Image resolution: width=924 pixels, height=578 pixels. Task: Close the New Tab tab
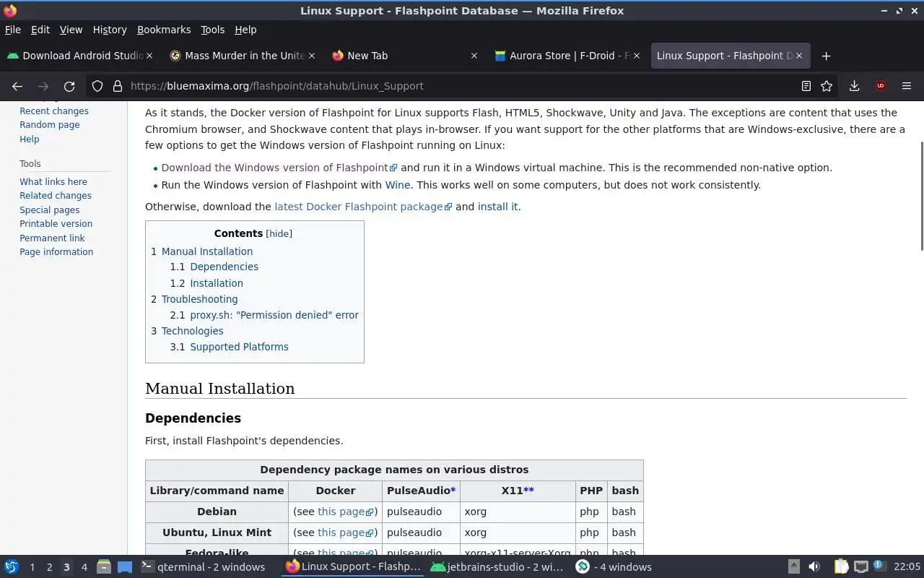point(474,56)
